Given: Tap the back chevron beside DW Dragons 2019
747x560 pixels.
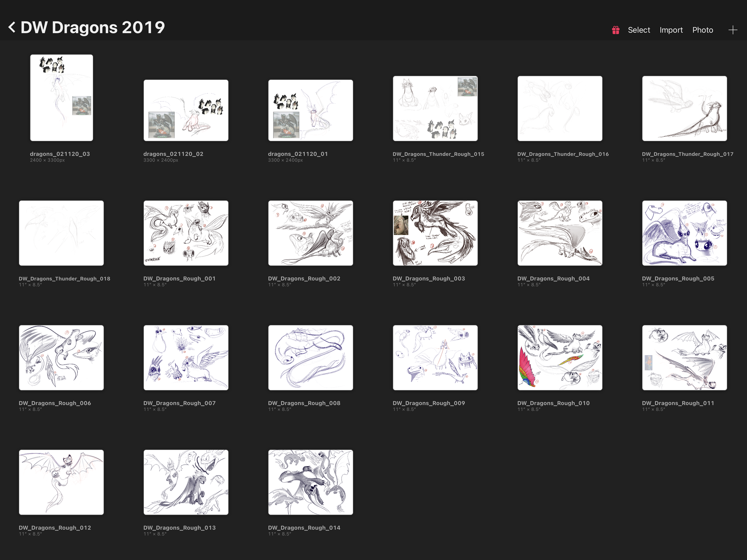Looking at the screenshot, I should click(x=12, y=27).
